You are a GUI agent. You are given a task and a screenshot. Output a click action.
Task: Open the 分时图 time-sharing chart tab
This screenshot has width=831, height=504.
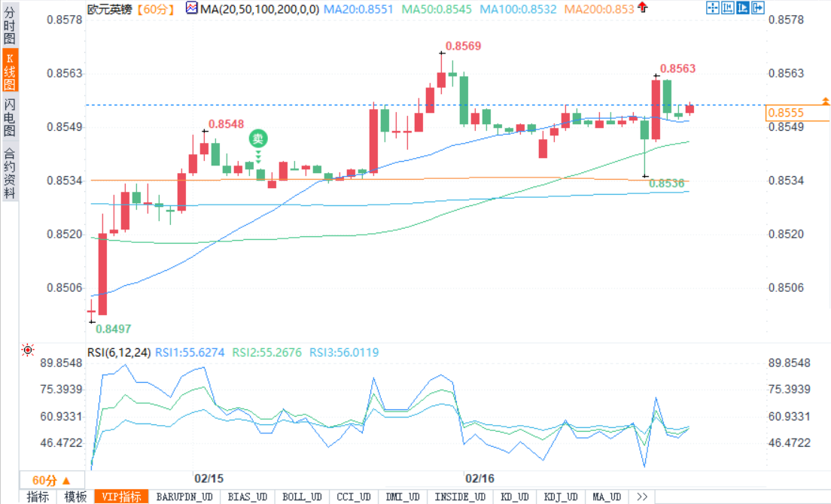pos(10,24)
